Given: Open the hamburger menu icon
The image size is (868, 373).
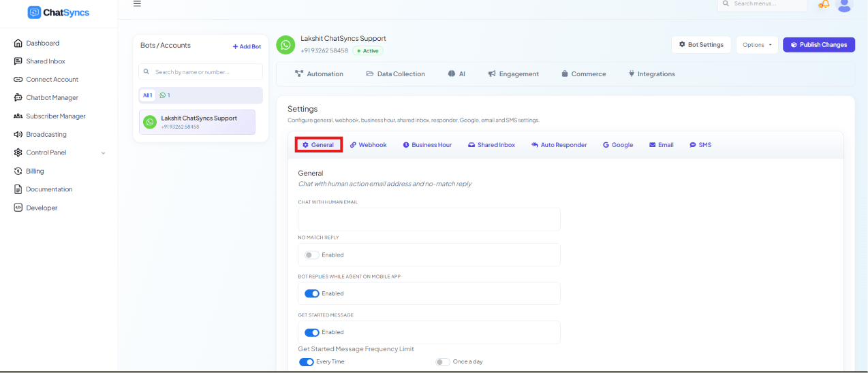Looking at the screenshot, I should pos(137,3).
